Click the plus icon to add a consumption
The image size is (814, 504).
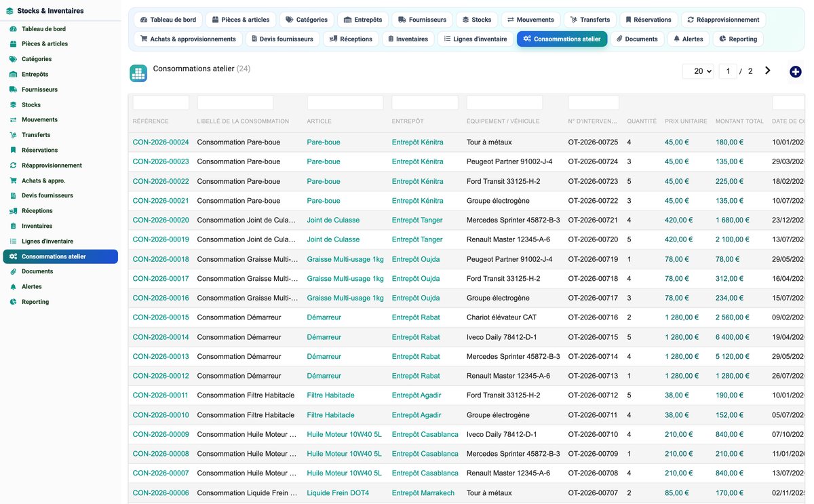(796, 72)
